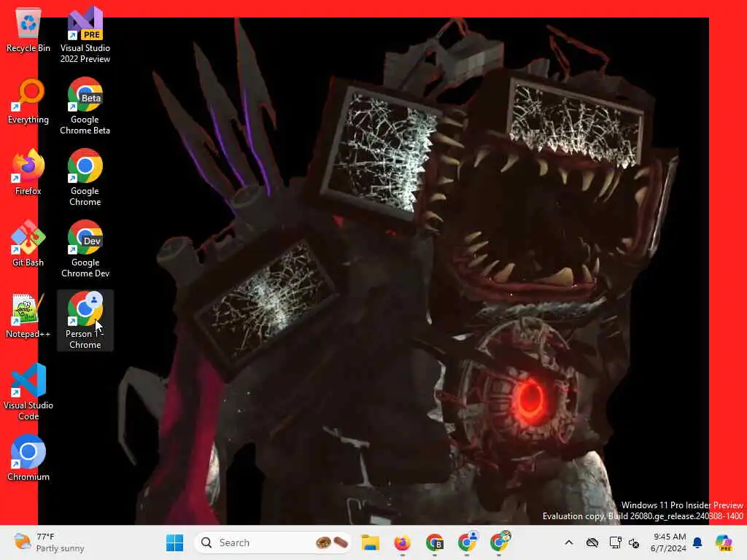Screen dimensions: 747x560
Task: Open Chrome with profile badge on taskbar
Action: point(468,542)
